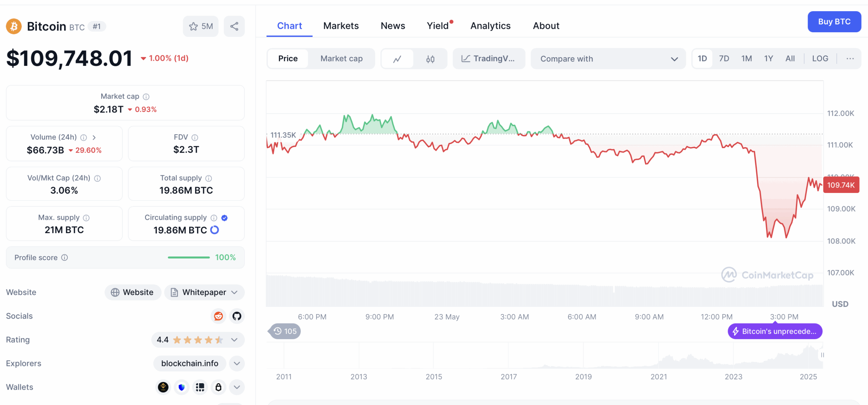
Task: Open Volume (24h) details arrow
Action: click(x=94, y=137)
